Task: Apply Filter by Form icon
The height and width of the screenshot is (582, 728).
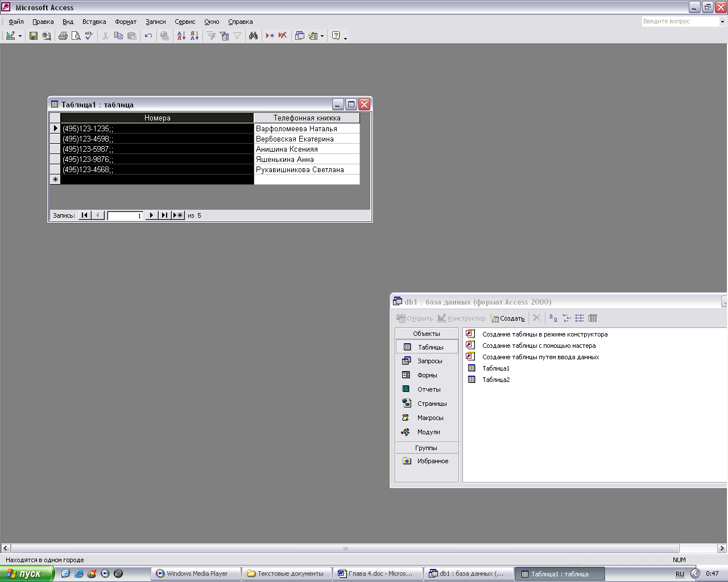Action: tap(224, 36)
